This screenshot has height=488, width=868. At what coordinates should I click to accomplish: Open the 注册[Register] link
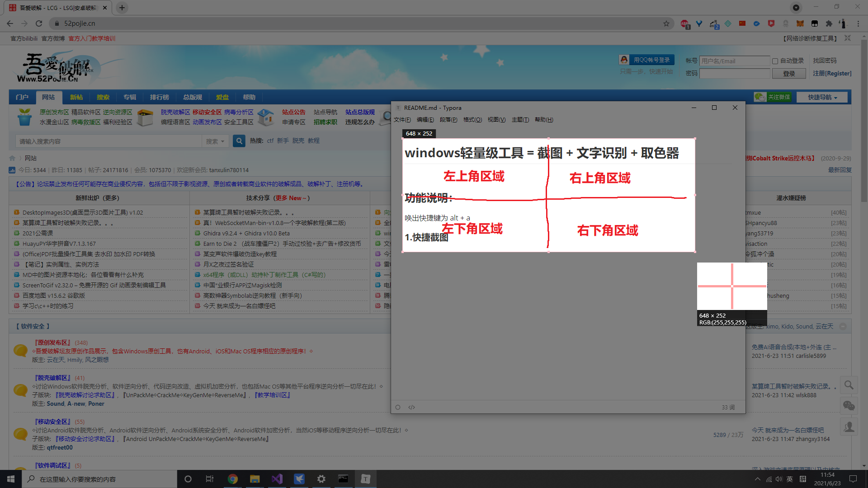click(x=832, y=73)
